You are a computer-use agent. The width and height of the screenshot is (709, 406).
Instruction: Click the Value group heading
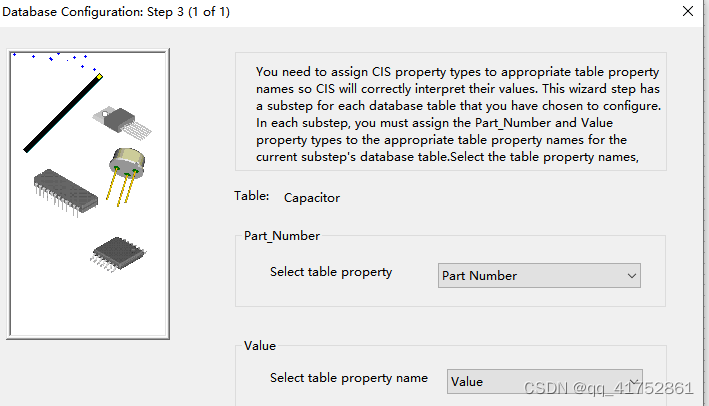[x=260, y=346]
